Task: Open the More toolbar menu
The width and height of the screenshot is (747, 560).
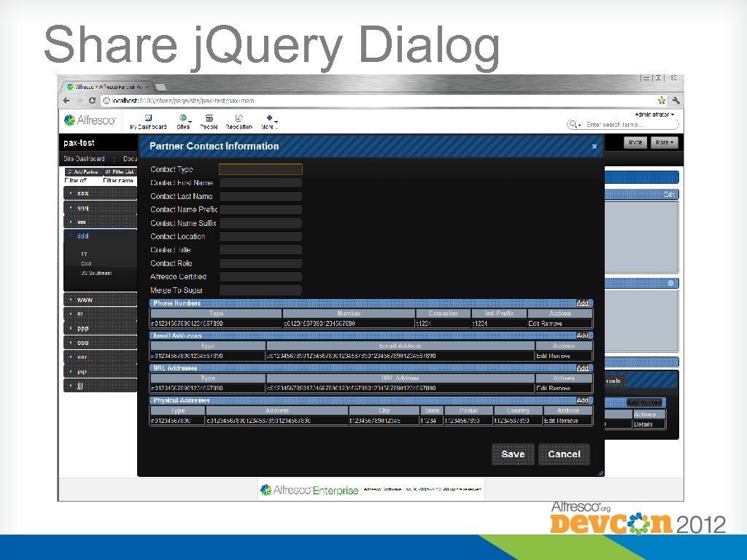Action: [x=268, y=122]
